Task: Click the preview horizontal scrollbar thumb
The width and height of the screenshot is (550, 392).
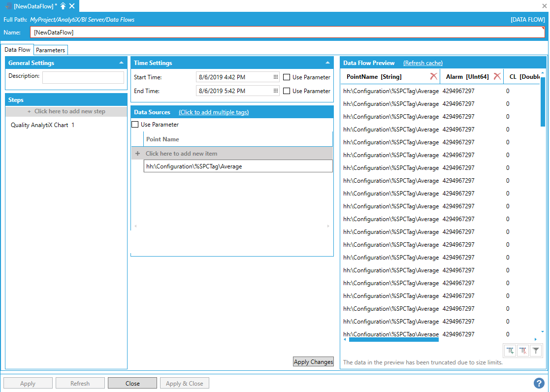Action: coord(393,339)
